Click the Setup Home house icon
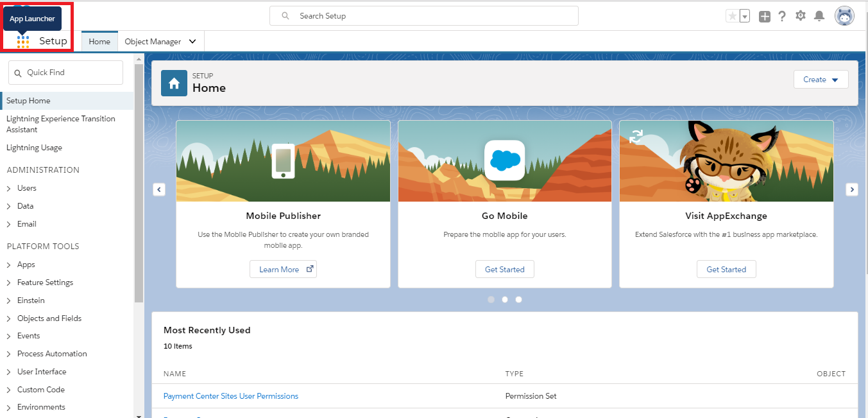 pos(174,83)
